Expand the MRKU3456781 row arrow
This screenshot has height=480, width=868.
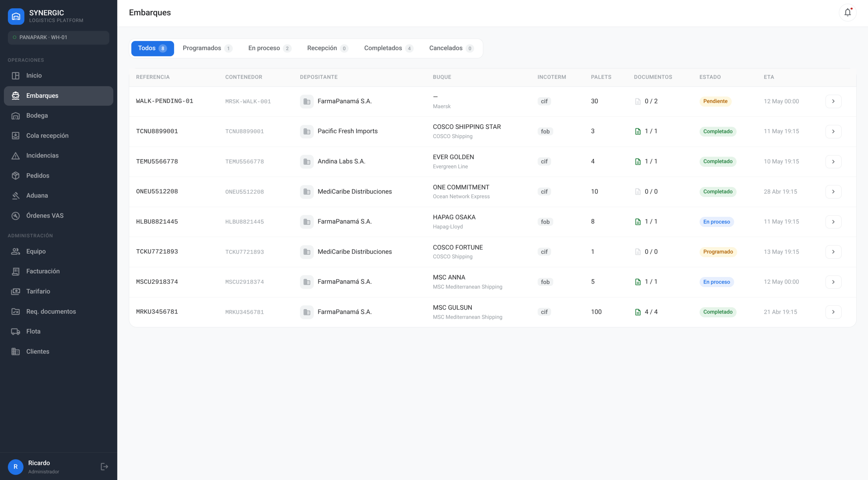833,312
